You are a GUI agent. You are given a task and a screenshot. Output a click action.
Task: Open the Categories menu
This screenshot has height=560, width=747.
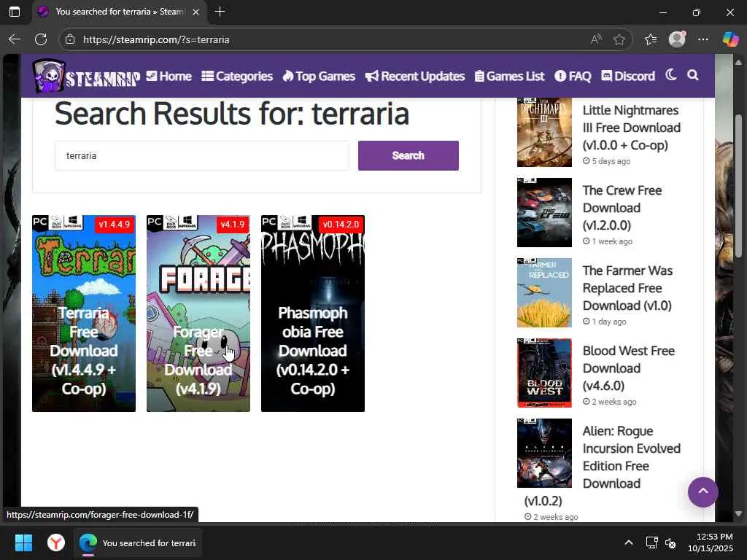pyautogui.click(x=237, y=76)
